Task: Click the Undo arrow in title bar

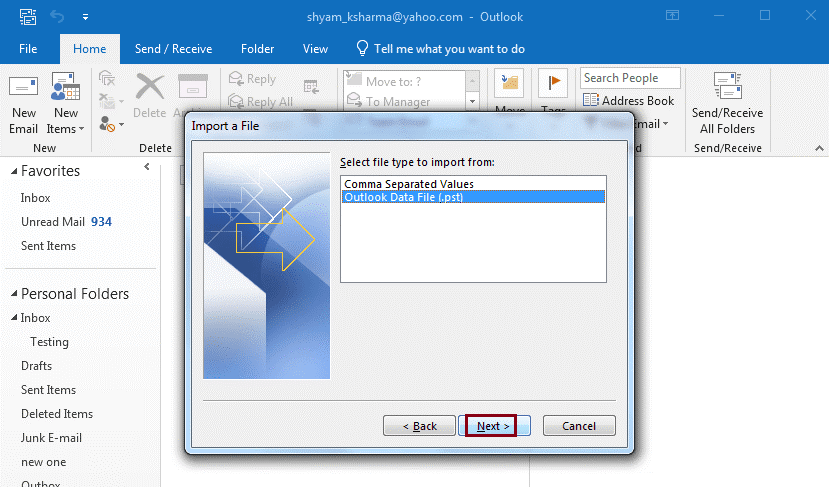Action: point(57,17)
